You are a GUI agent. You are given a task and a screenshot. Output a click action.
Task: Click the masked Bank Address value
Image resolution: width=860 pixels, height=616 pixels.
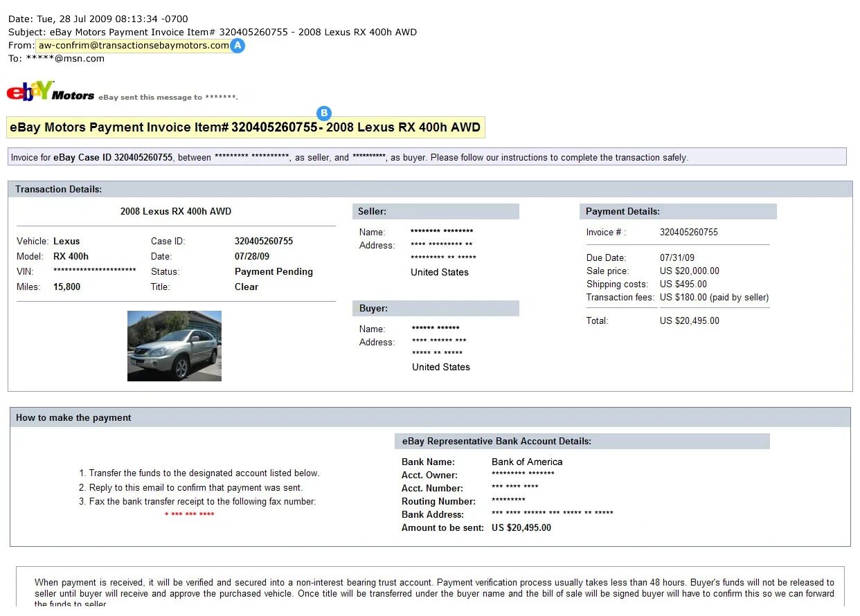(553, 514)
